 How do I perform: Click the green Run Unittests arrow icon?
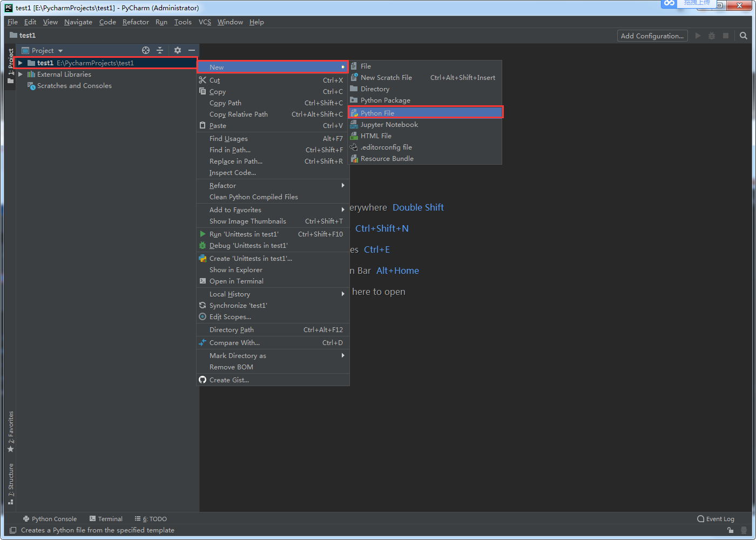point(202,234)
